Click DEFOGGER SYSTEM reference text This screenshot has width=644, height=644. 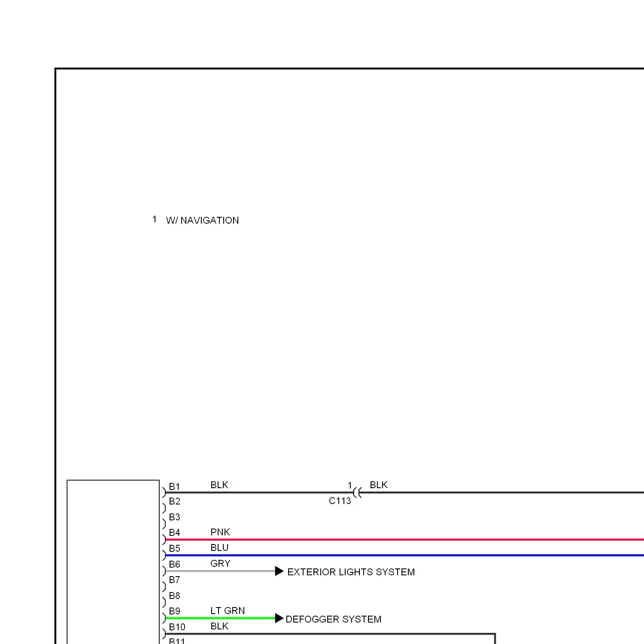(333, 619)
